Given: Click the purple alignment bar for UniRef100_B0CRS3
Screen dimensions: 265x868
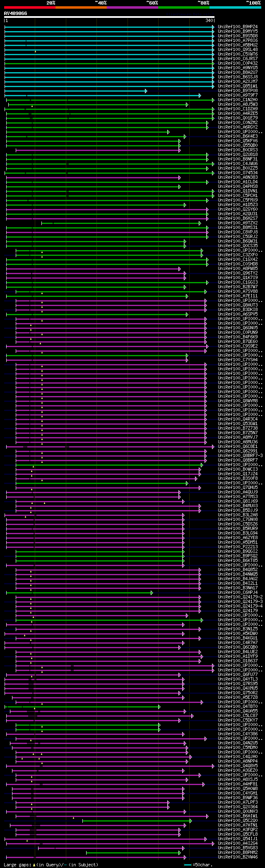Looking at the screenshot, I should [97, 150].
